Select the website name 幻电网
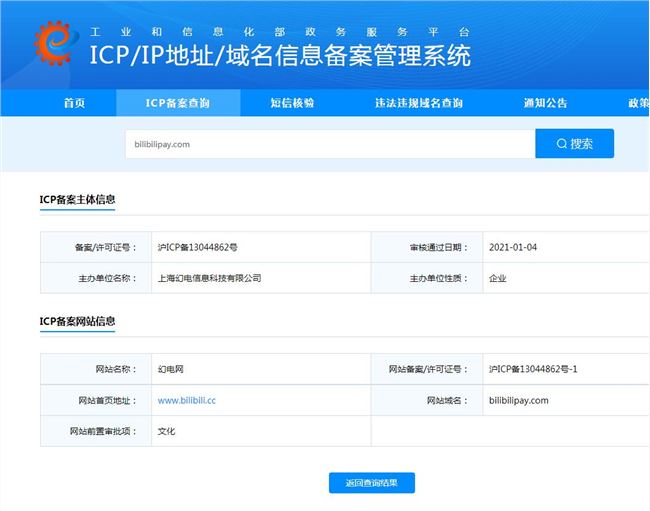This screenshot has width=650, height=511. (x=170, y=369)
